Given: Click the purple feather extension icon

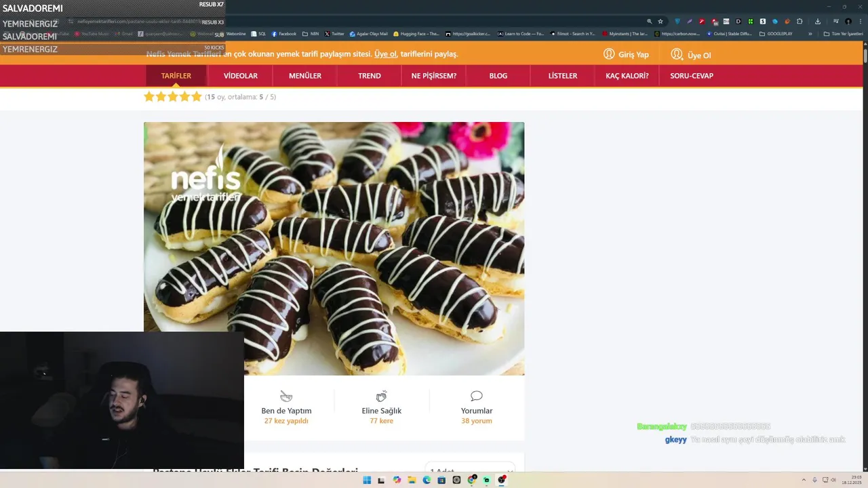Looking at the screenshot, I should pos(690,21).
